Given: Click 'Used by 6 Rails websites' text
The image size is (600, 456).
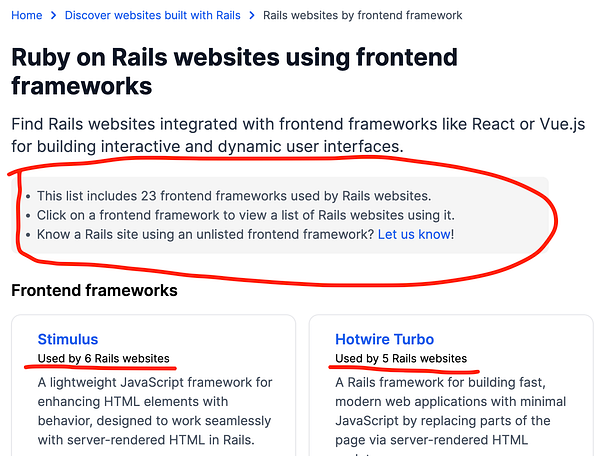Looking at the screenshot, I should tap(103, 358).
